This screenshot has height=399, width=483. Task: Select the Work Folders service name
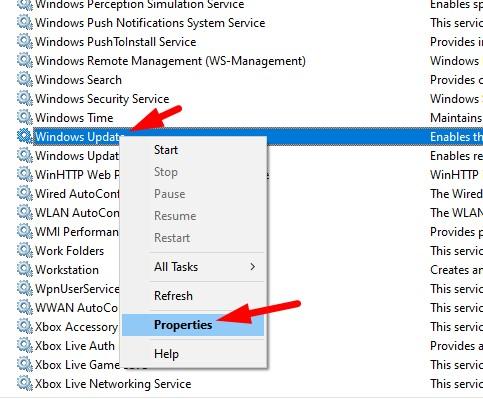(70, 251)
